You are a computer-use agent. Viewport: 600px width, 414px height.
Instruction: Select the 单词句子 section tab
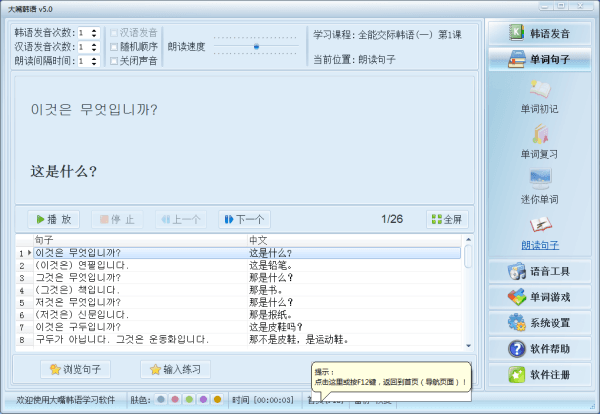point(539,59)
